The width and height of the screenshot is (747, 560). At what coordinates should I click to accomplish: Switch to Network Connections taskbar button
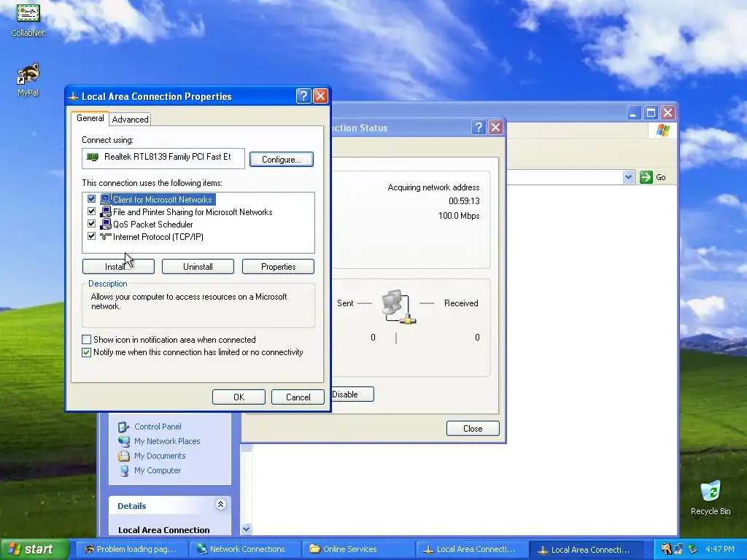coord(244,549)
